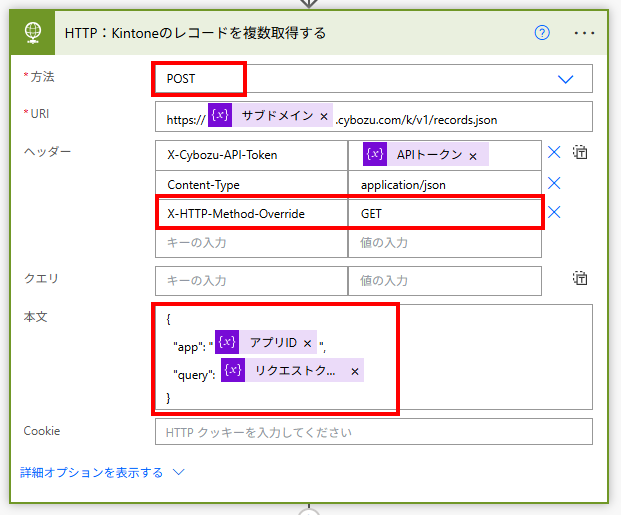Image resolution: width=621 pixels, height=515 pixels.
Task: Click the アプリID variable token
Action: click(x=266, y=342)
